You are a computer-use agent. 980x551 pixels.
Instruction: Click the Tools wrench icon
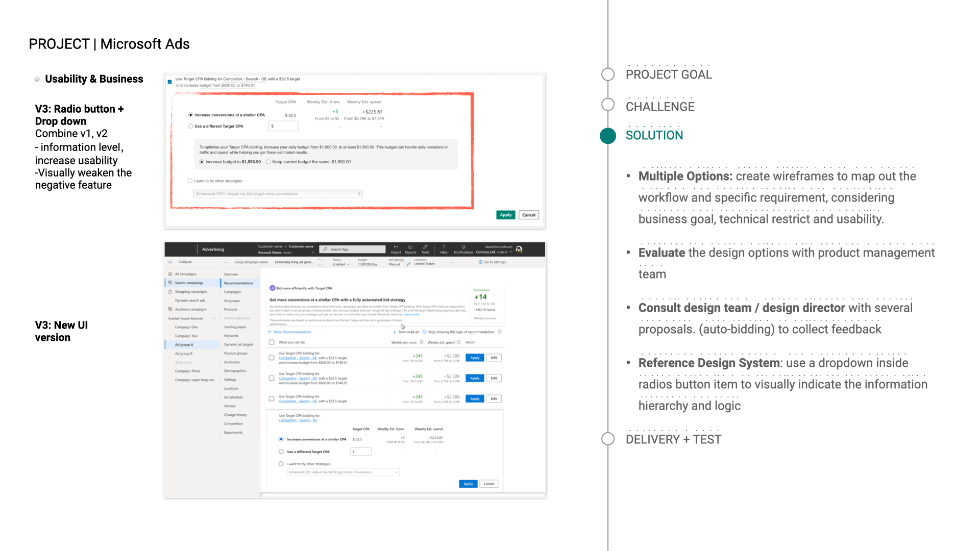[x=425, y=247]
